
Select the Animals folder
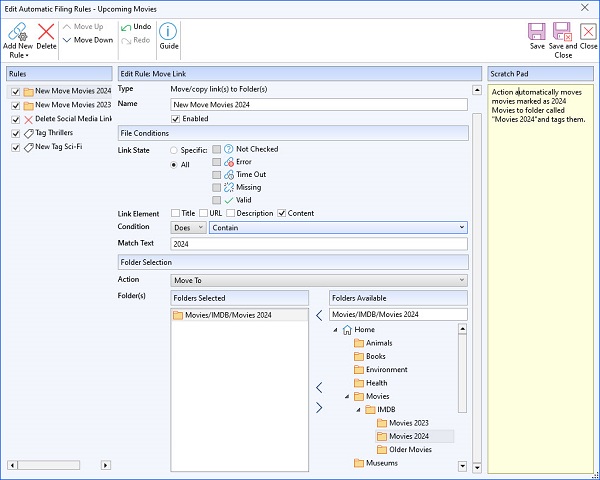point(373,343)
